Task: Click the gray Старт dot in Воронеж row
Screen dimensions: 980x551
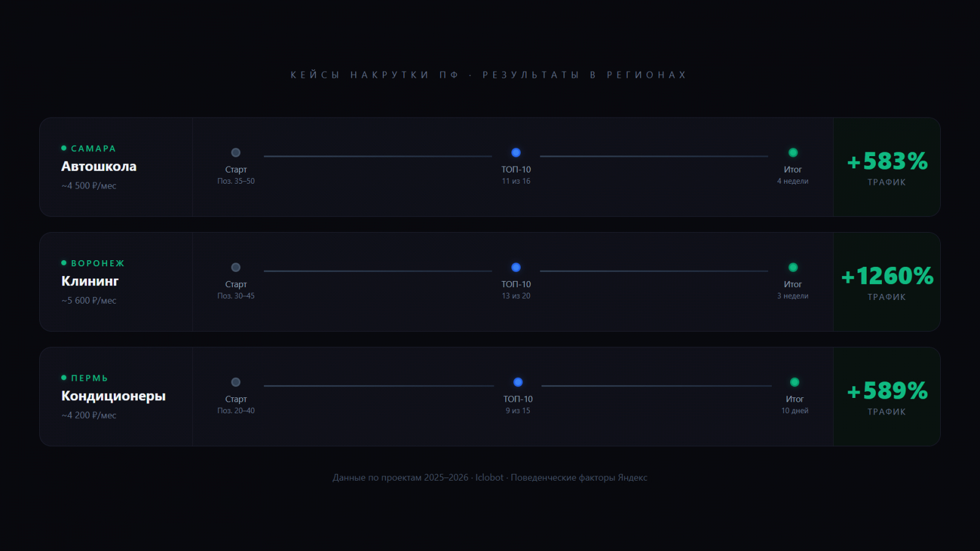Action: 236,268
